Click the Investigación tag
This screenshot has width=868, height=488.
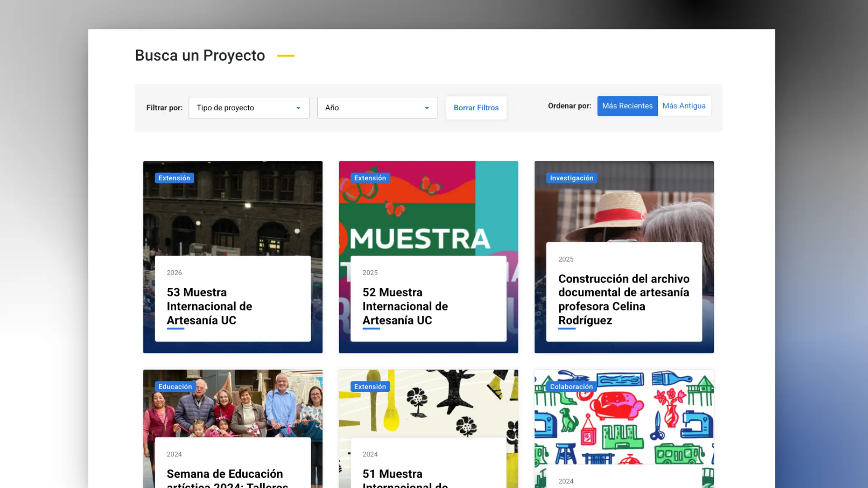click(571, 178)
